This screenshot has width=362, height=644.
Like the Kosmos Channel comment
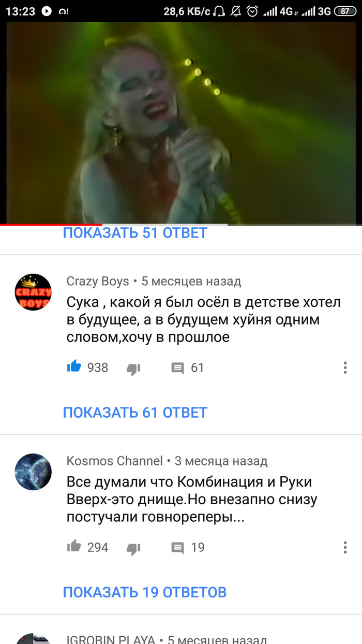click(74, 547)
